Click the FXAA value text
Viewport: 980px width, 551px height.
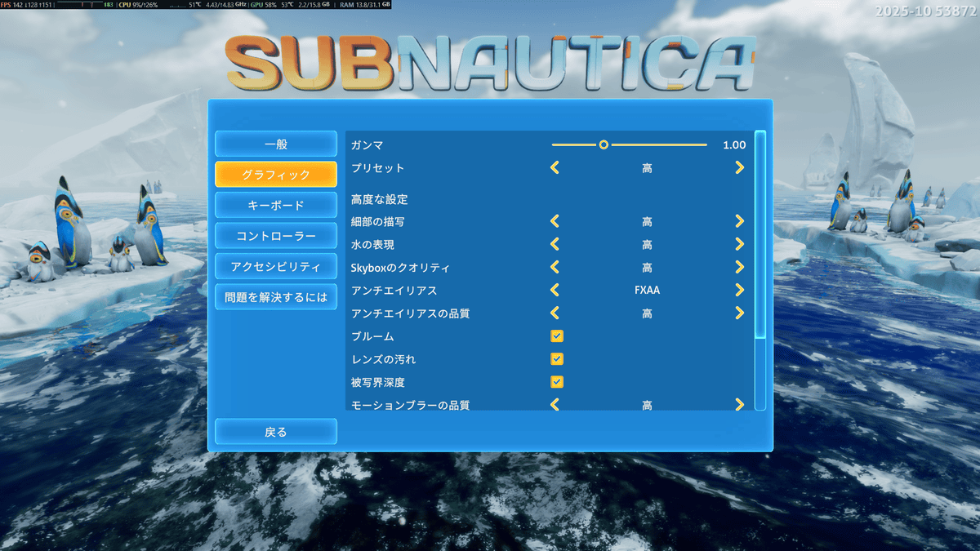click(647, 290)
